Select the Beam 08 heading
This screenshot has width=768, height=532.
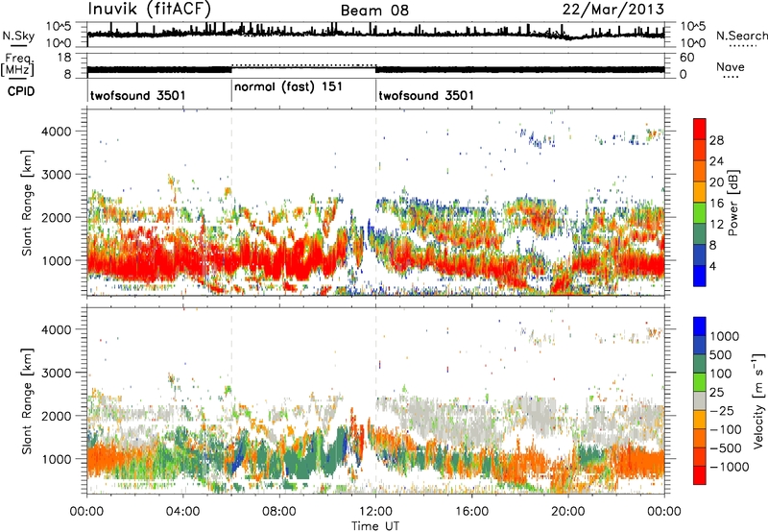click(x=374, y=11)
